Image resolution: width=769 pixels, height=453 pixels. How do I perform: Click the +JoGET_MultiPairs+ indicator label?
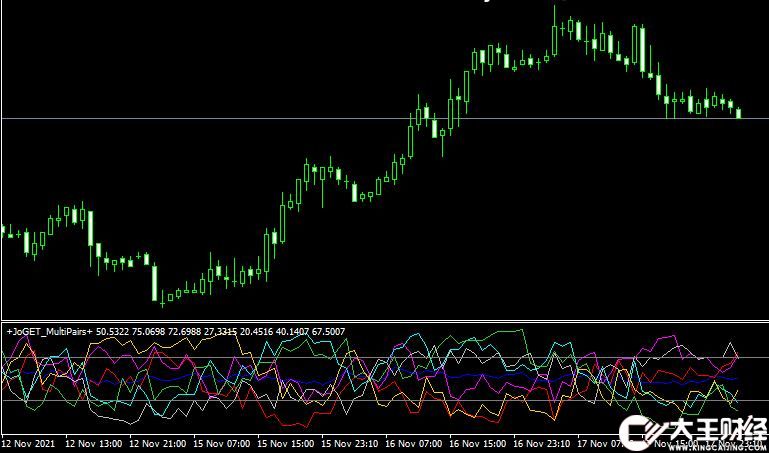point(50,332)
